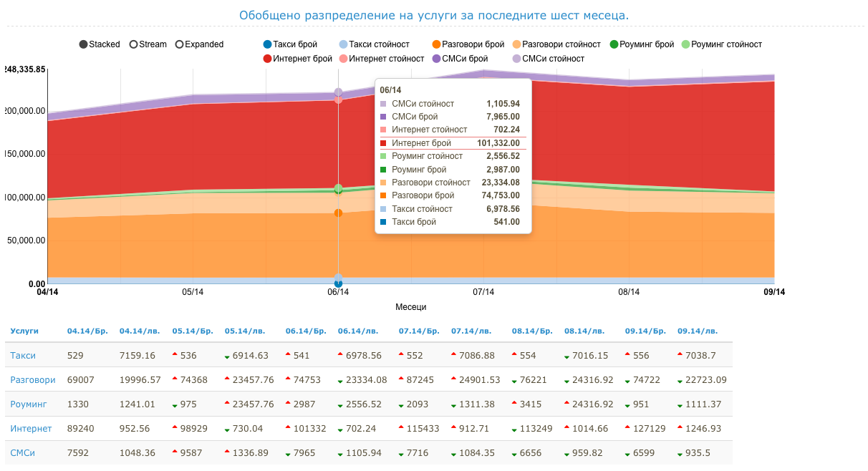The height and width of the screenshot is (471, 868).
Task: Click the Роуминг service link
Action: pyautogui.click(x=29, y=404)
